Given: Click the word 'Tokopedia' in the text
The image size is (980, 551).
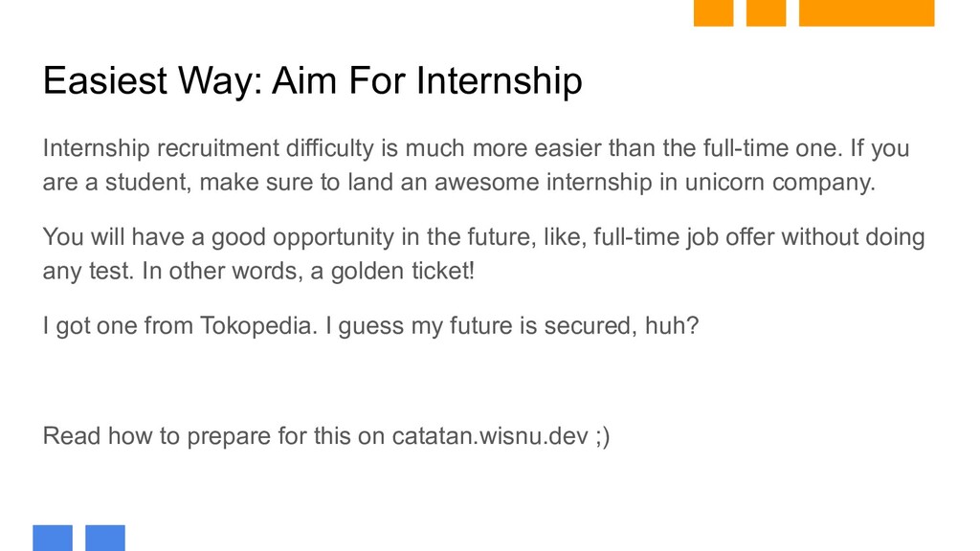Looking at the screenshot, I should coord(258,326).
